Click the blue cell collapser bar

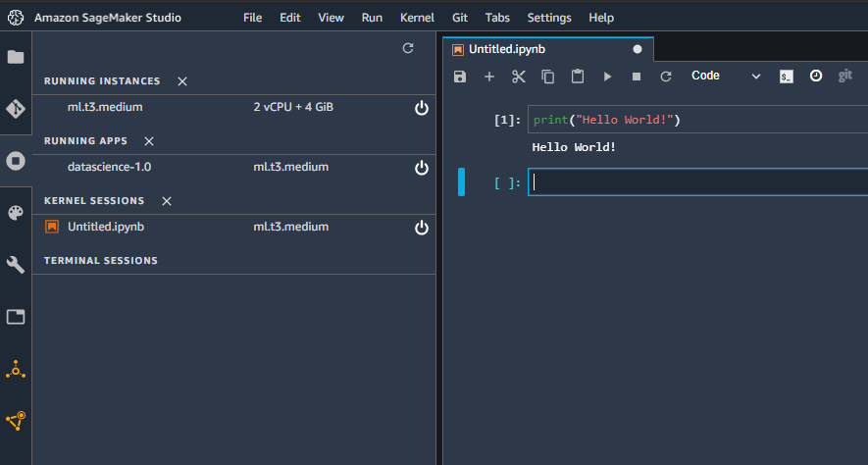coord(461,182)
